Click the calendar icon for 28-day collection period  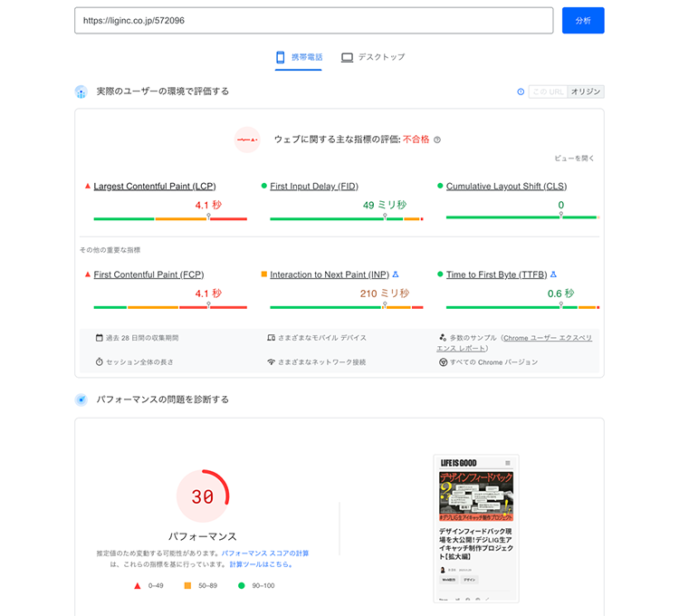click(x=100, y=338)
